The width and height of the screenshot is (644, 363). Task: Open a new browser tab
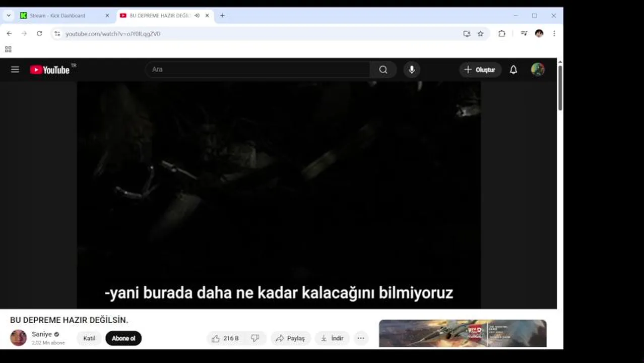222,16
